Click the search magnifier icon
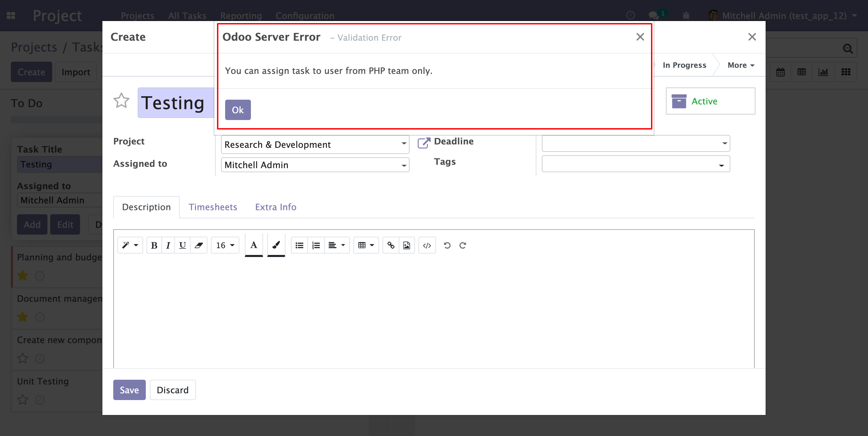Screen dimensions: 868x436 [x=848, y=48]
